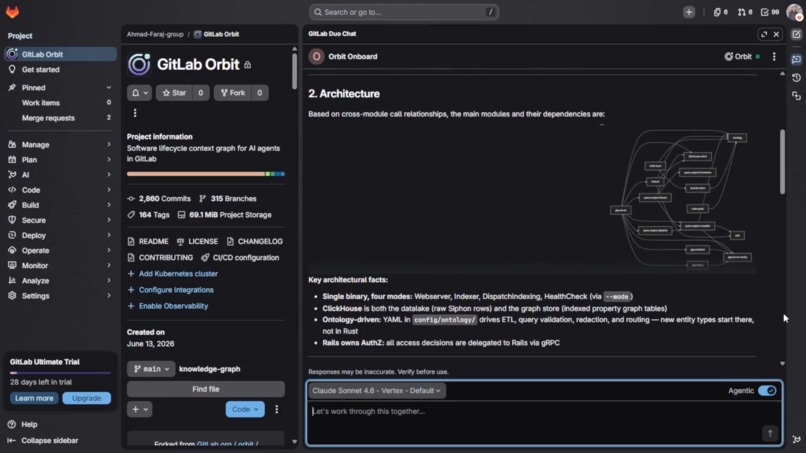
Task: Open kebab menu next to Code button
Action: [x=277, y=409]
